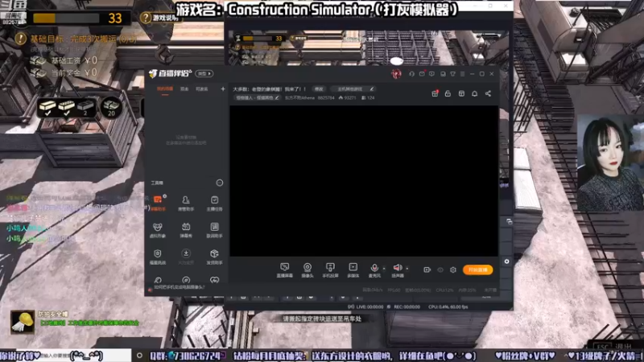Viewport: 644px width, 362px height.
Task: Add a multimedia source
Action: (353, 270)
